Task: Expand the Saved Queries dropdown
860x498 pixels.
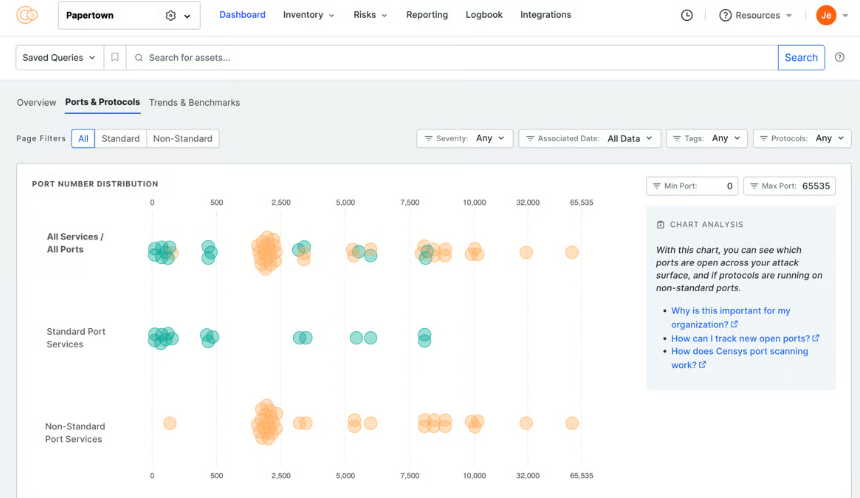Action: click(59, 58)
